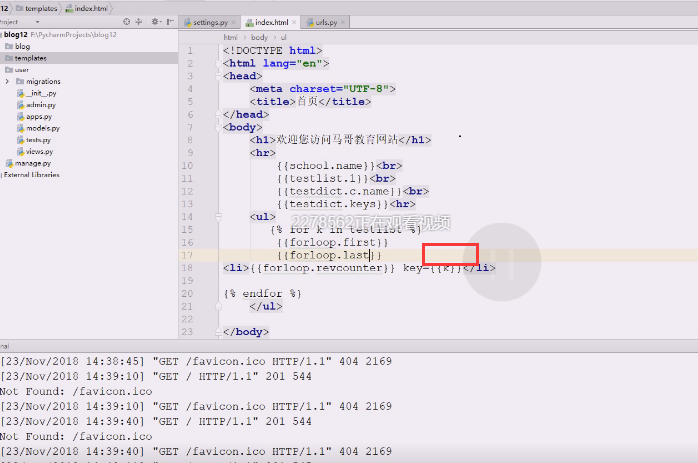Switch to the urls.py tab
Image resolution: width=698 pixels, height=463 pixels.
326,22
